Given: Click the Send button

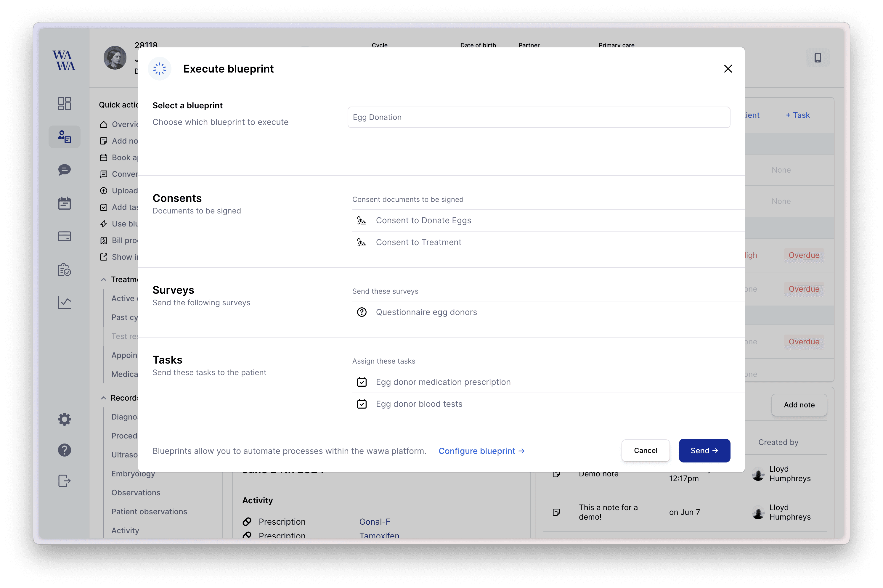Looking at the screenshot, I should pos(704,451).
